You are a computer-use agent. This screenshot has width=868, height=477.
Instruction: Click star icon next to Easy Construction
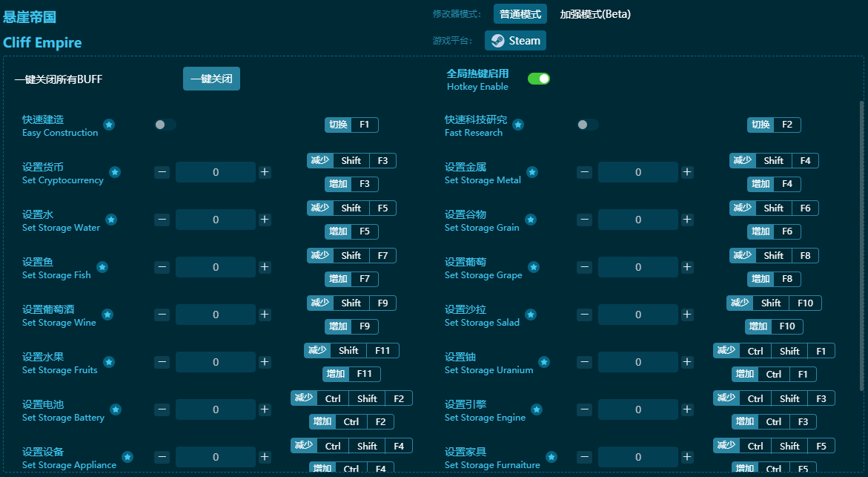pos(109,125)
